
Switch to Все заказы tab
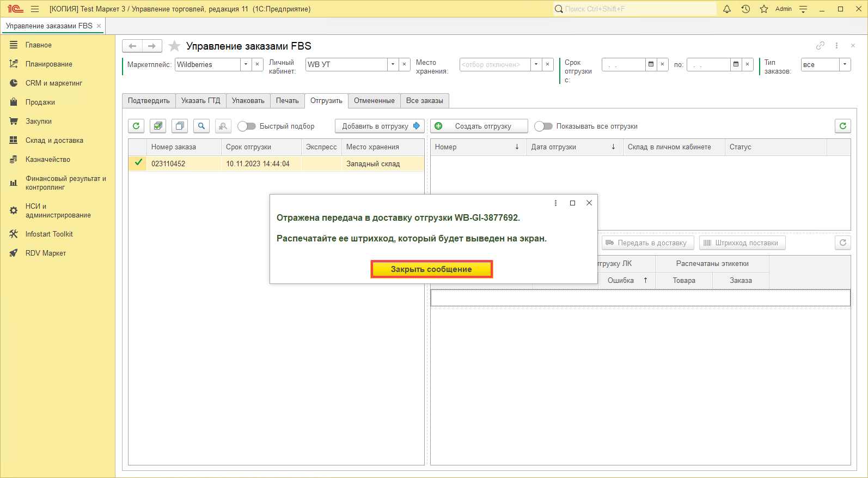(x=424, y=100)
